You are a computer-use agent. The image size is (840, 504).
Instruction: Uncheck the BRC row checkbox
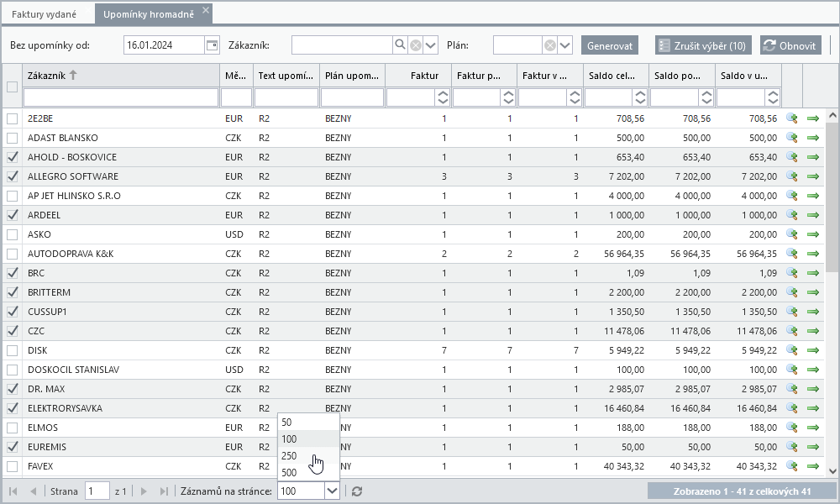(x=13, y=273)
